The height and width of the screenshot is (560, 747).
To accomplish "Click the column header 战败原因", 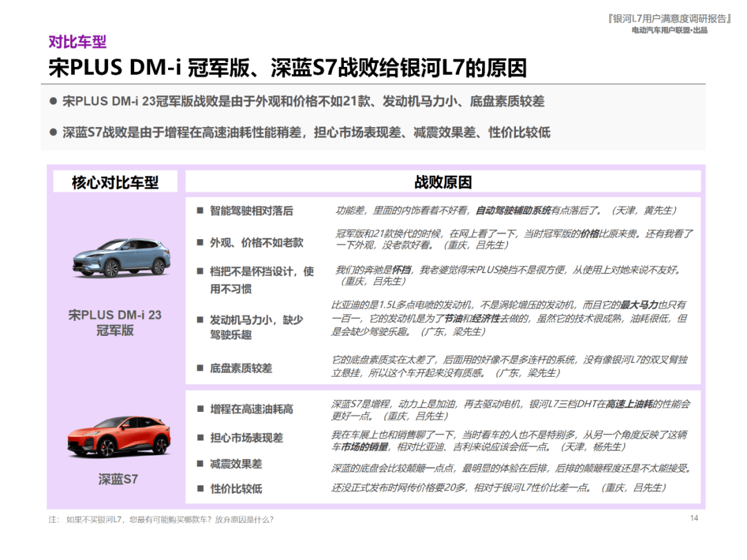I will pos(443,182).
